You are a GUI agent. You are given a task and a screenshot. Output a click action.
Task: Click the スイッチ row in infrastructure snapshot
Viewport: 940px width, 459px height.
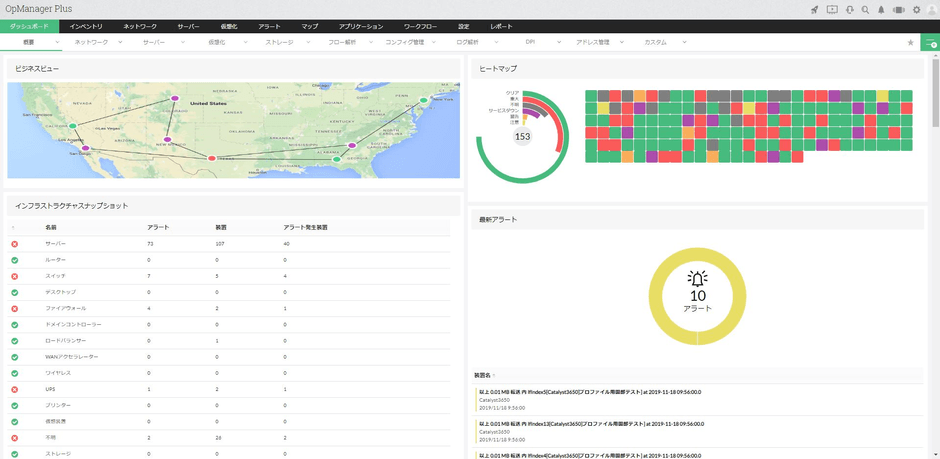click(x=56, y=275)
